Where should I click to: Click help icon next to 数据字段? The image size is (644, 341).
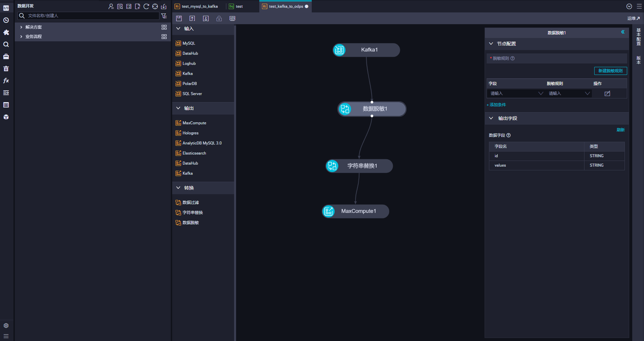click(508, 135)
